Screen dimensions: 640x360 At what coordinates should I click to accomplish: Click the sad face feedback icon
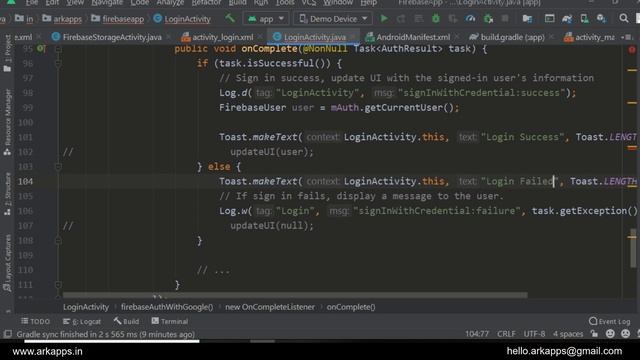tap(625, 334)
